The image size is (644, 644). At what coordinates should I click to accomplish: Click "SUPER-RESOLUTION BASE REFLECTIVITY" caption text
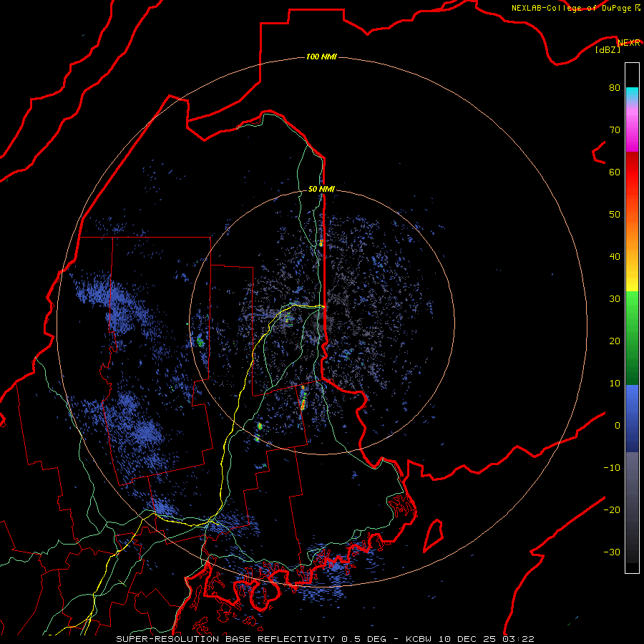[225, 639]
